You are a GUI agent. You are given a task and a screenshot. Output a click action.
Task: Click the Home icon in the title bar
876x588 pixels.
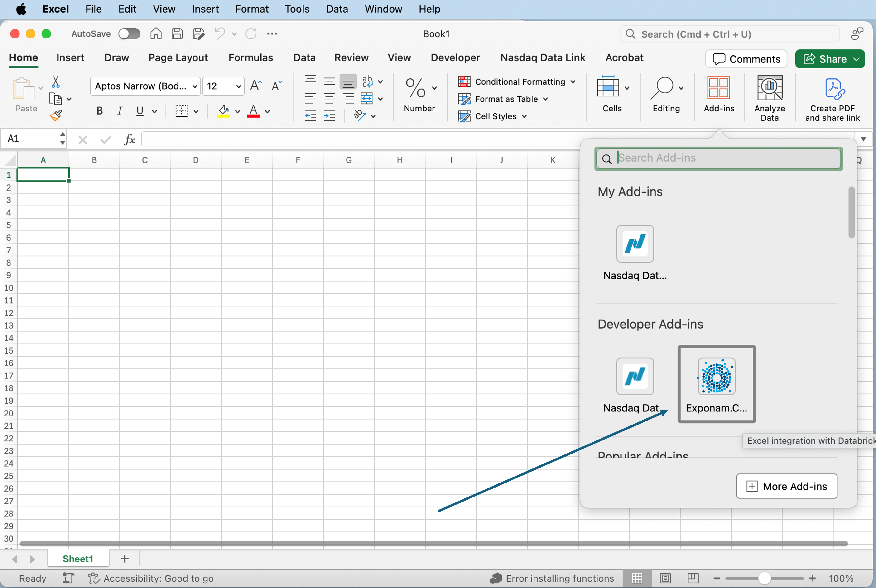coord(156,34)
